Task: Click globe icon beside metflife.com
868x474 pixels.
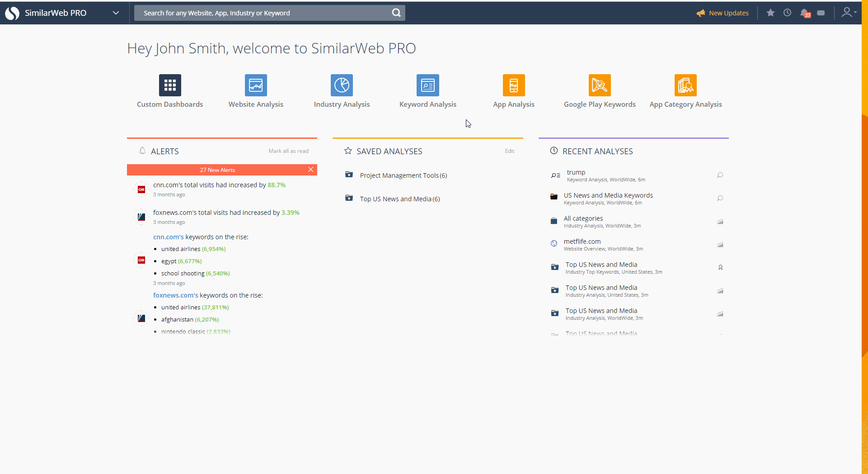Action: pos(554,243)
